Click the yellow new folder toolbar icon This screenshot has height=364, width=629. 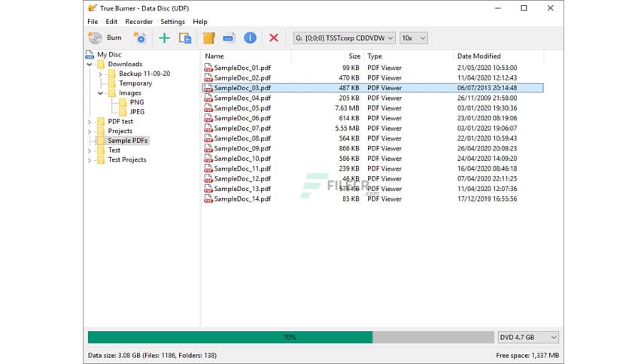[x=209, y=38]
